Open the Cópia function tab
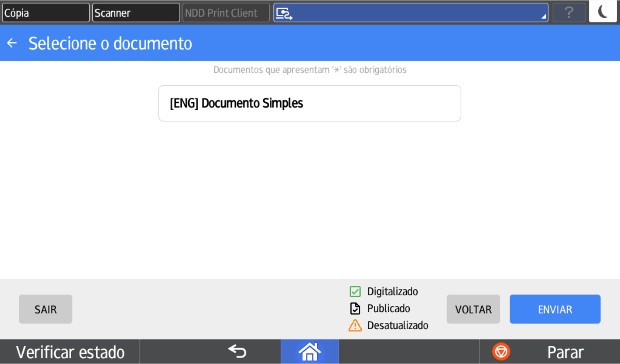Viewport: 620px width, 364px height. click(45, 13)
